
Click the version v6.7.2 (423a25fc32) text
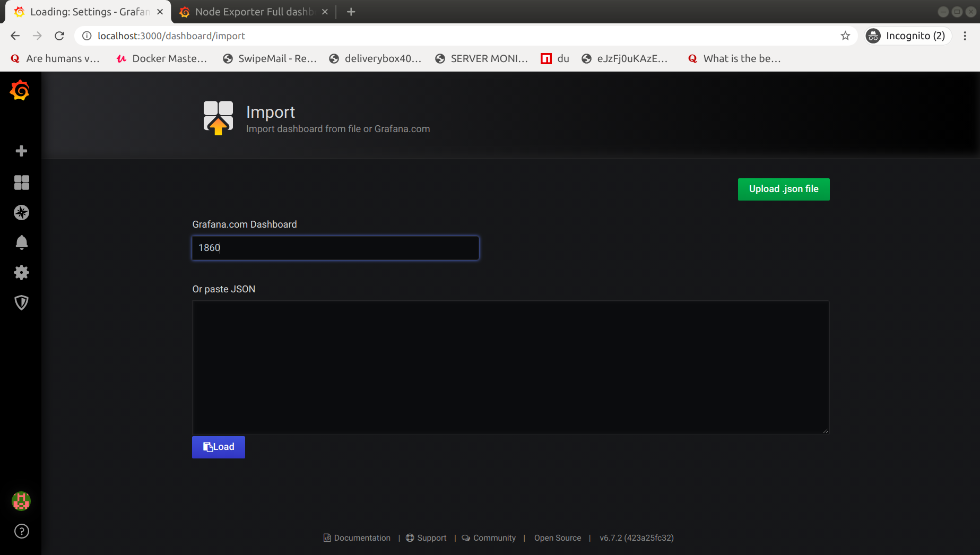point(637,537)
